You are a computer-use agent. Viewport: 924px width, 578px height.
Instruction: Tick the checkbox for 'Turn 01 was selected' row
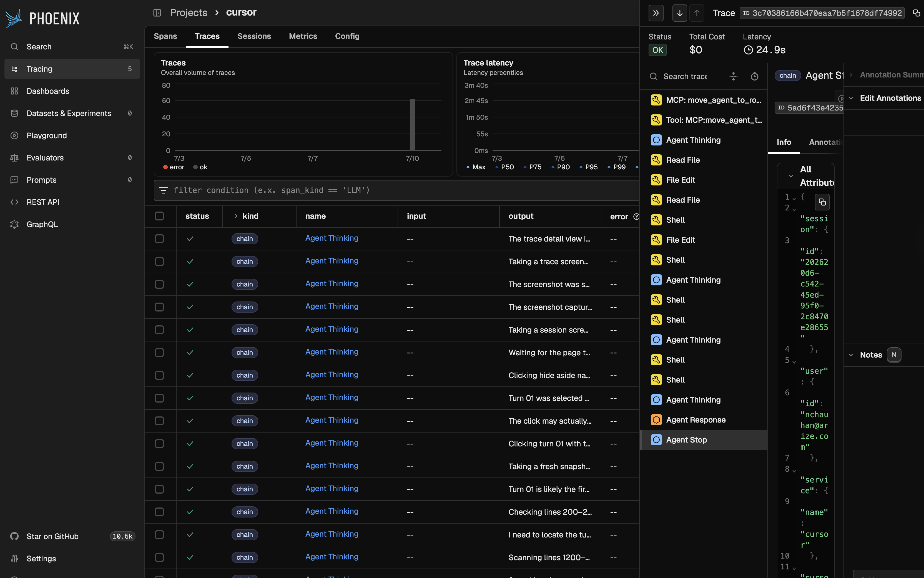tap(159, 398)
